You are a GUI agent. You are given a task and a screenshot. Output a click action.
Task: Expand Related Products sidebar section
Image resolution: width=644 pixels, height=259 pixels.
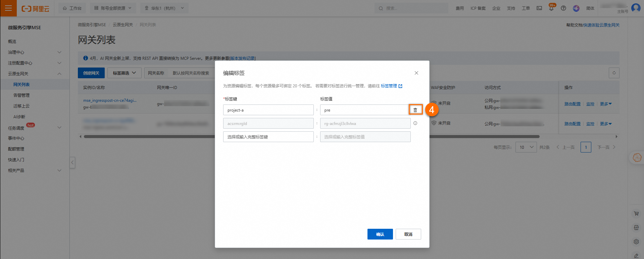[x=35, y=170]
